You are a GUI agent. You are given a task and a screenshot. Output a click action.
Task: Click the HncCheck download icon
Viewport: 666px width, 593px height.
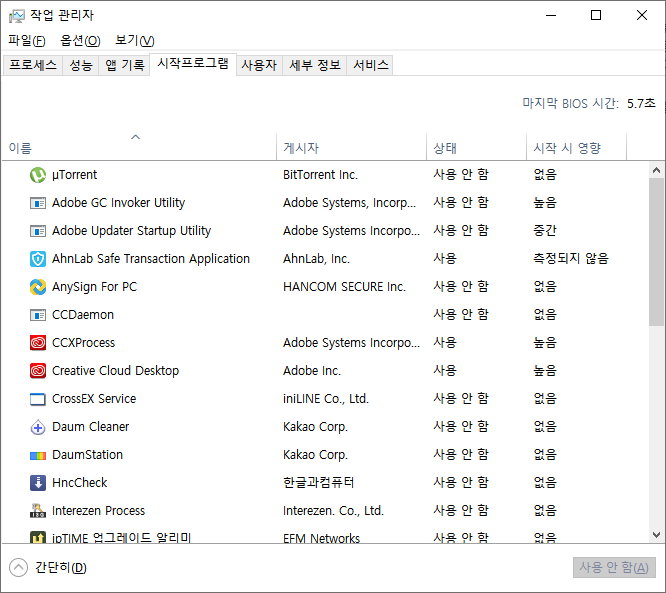[38, 483]
